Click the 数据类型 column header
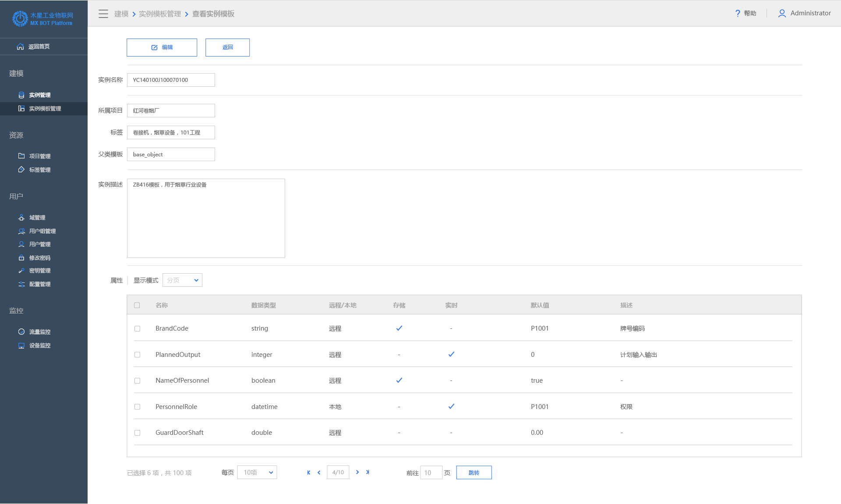841x504 pixels. click(x=264, y=305)
